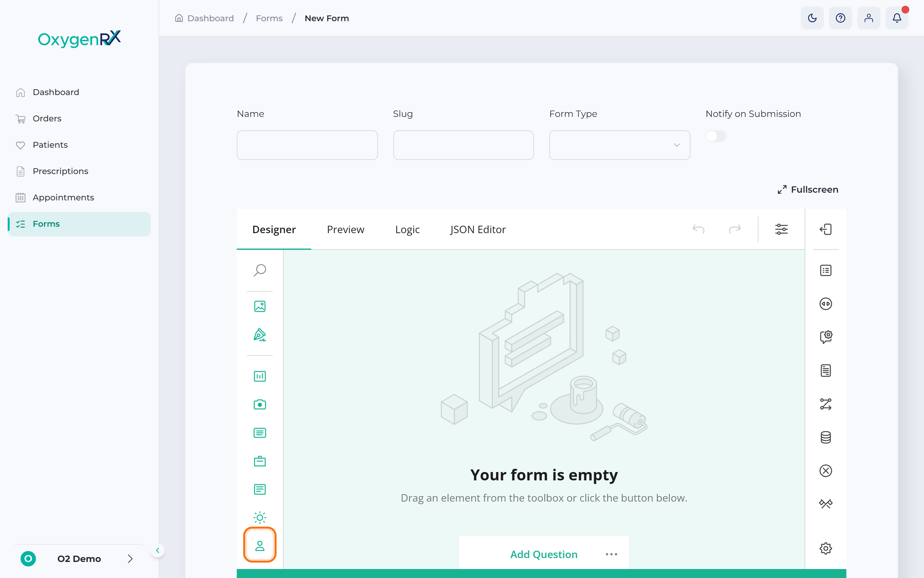Expand the O2 Demo account chevron

pyautogui.click(x=130, y=558)
